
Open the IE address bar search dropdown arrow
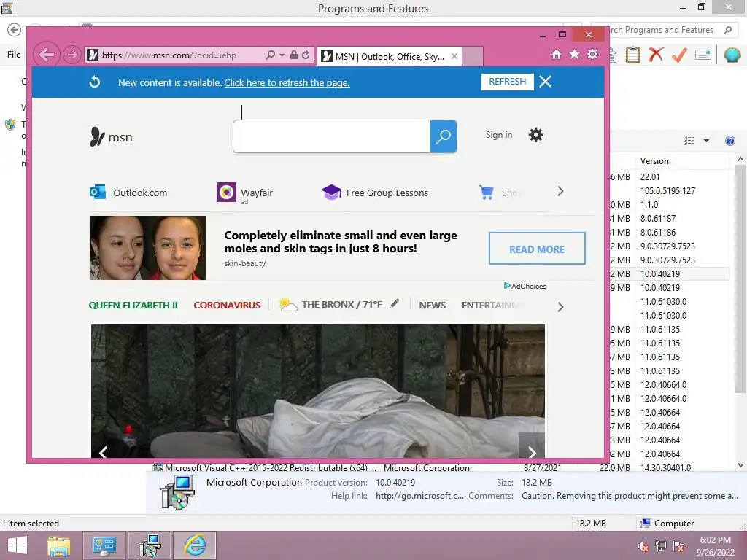282,55
